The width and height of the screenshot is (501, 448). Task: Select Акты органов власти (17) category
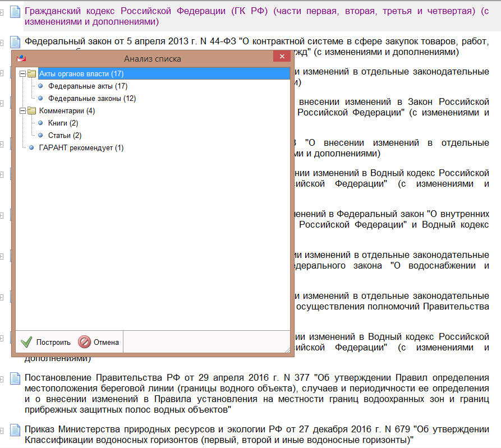164,74
